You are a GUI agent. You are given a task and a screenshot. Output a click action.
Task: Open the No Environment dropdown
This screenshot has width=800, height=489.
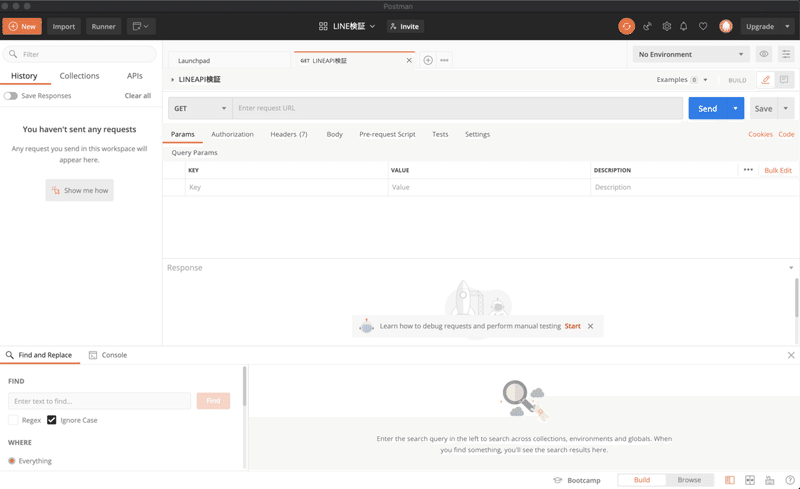pos(691,54)
